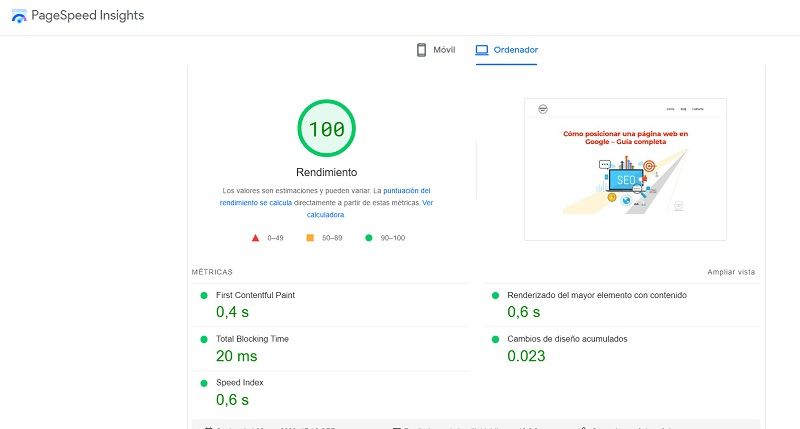Click green dot beside Speed Index
800x429 pixels.
coord(204,383)
